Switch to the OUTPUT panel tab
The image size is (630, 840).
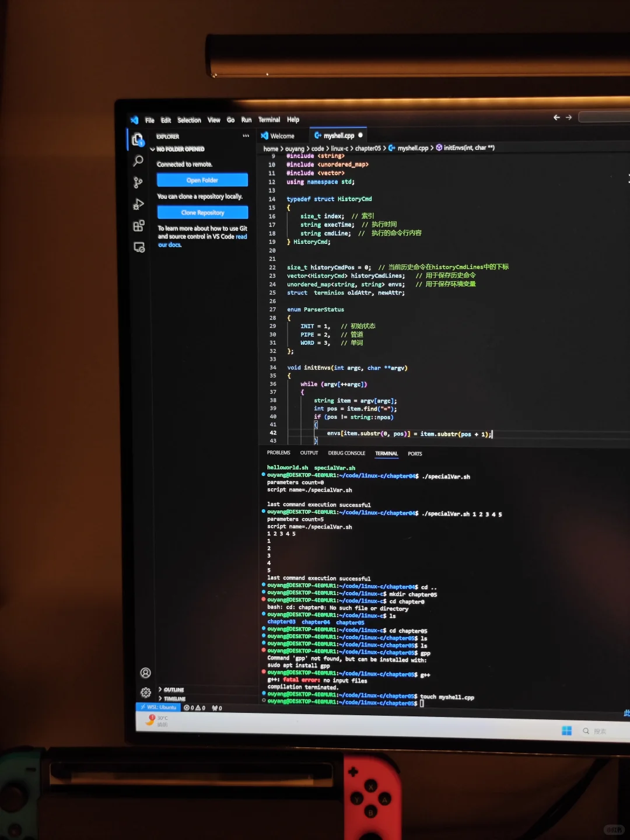pyautogui.click(x=309, y=453)
